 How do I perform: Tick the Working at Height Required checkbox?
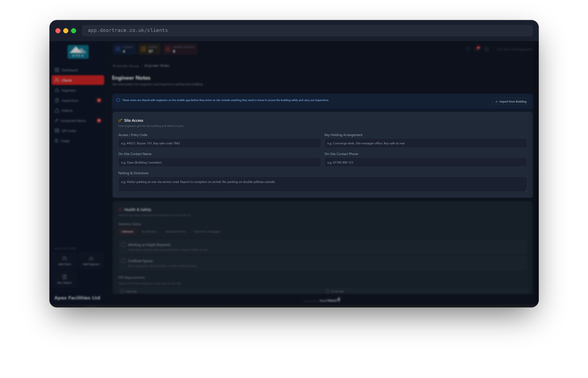(124, 245)
